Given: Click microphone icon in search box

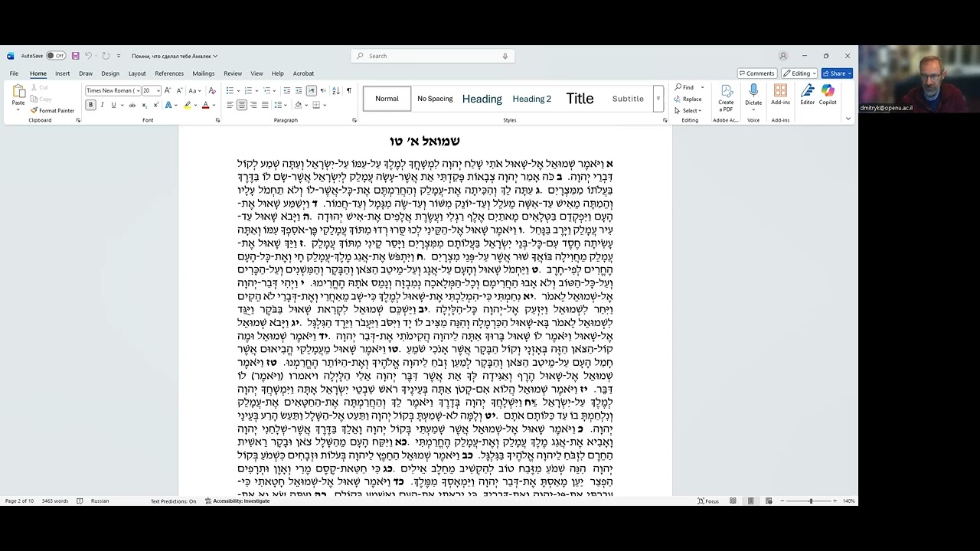Looking at the screenshot, I should pyautogui.click(x=505, y=56).
